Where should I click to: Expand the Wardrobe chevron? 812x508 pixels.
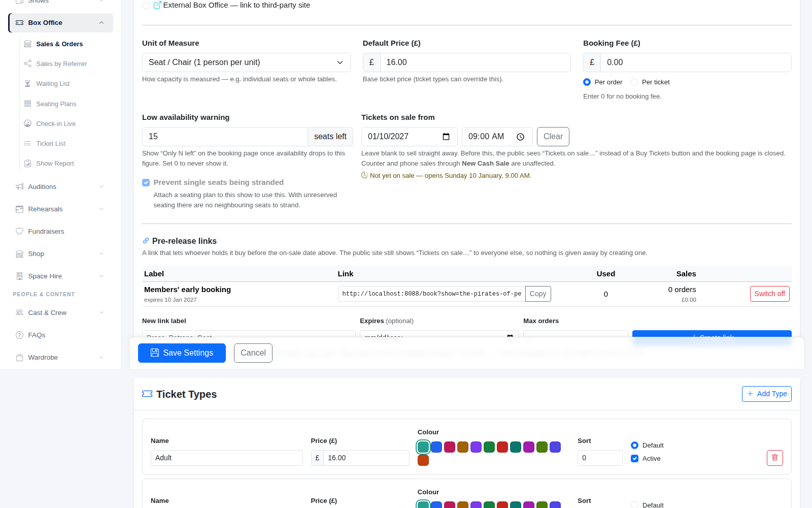(101, 357)
